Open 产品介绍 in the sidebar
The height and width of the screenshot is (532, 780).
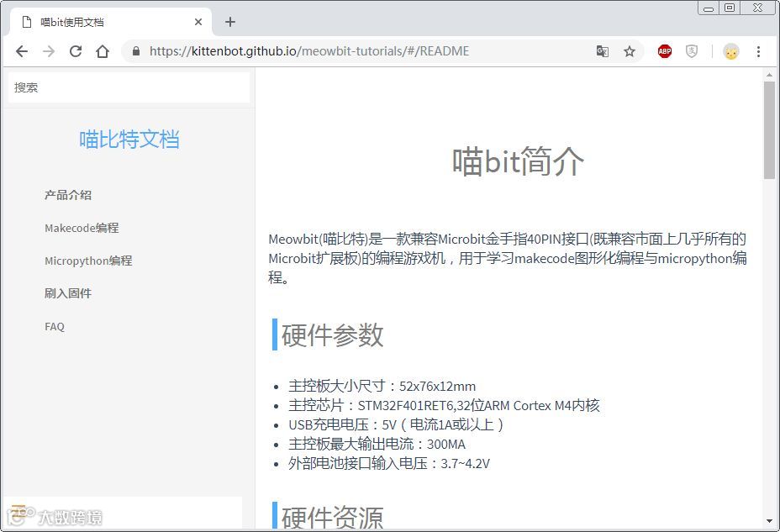click(68, 195)
